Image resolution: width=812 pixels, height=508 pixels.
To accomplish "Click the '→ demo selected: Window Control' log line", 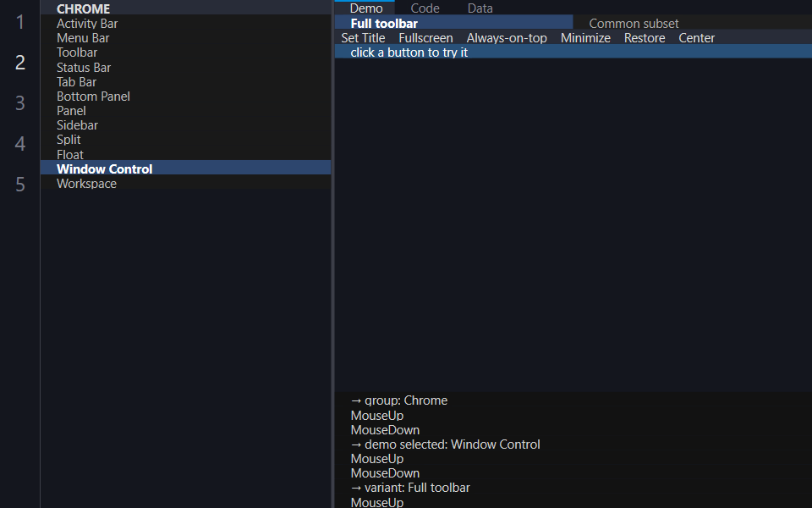I will [446, 444].
